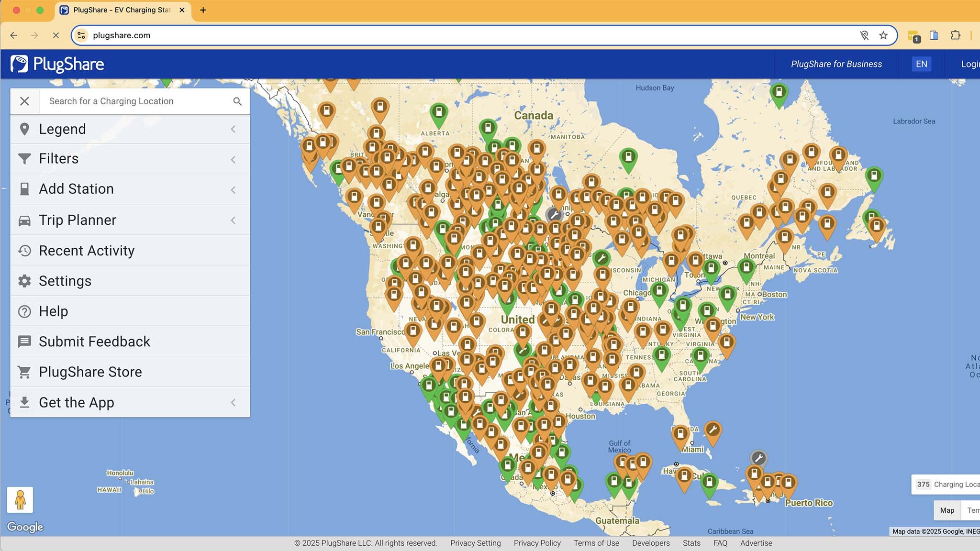Click the charging location search field
Screen dimensions: 980x551
click(136, 101)
